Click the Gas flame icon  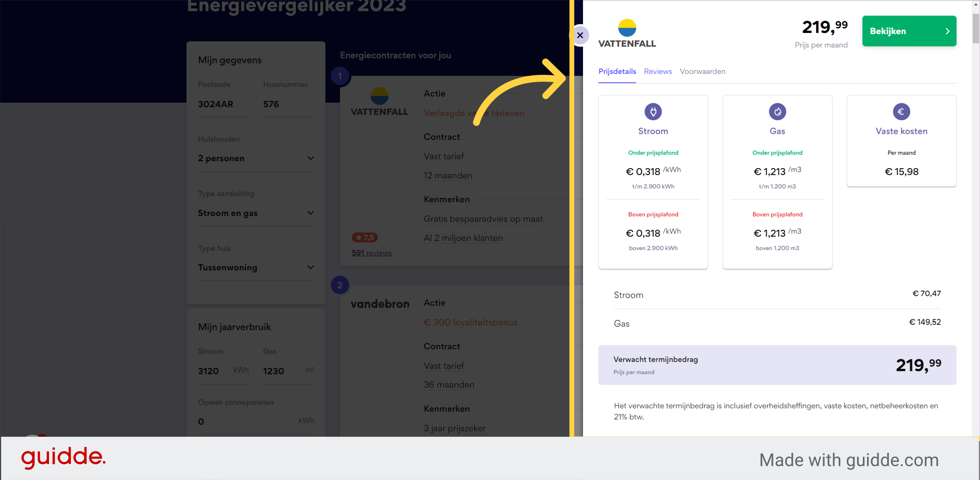pos(777,111)
